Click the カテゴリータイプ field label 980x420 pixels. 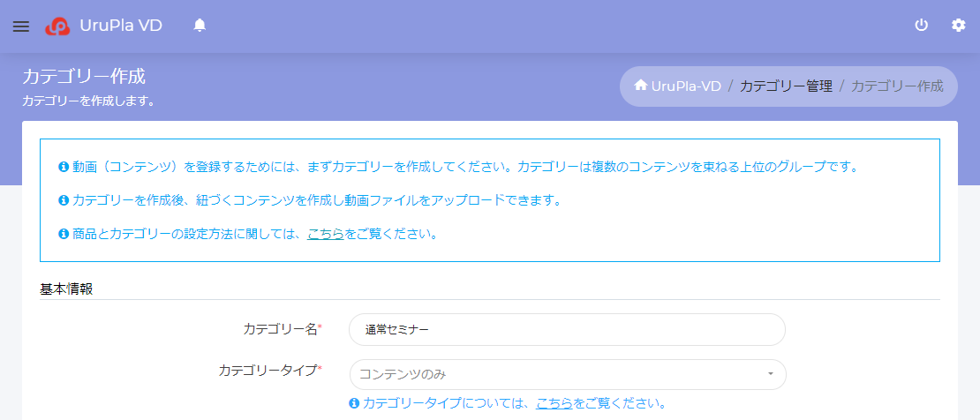[x=270, y=370]
